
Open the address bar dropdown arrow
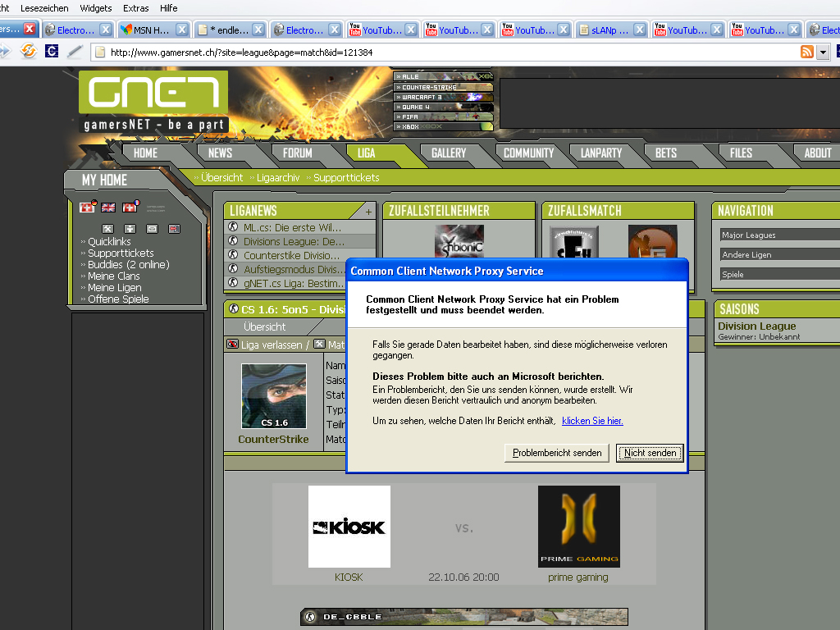(823, 52)
